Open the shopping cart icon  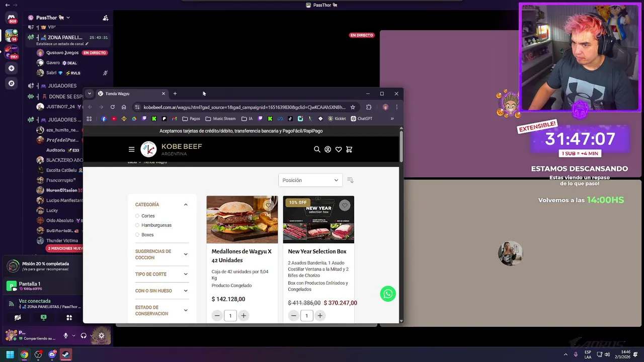[x=349, y=149]
